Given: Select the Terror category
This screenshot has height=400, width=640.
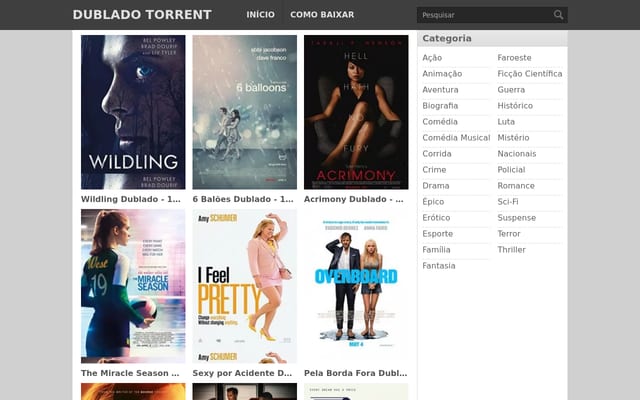Looking at the screenshot, I should click(x=509, y=234).
